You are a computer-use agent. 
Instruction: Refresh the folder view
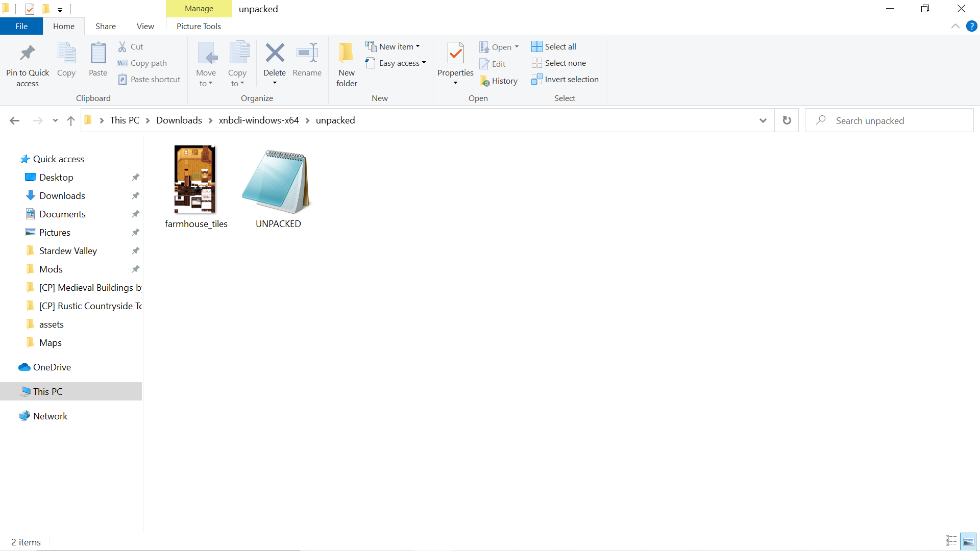pos(787,120)
